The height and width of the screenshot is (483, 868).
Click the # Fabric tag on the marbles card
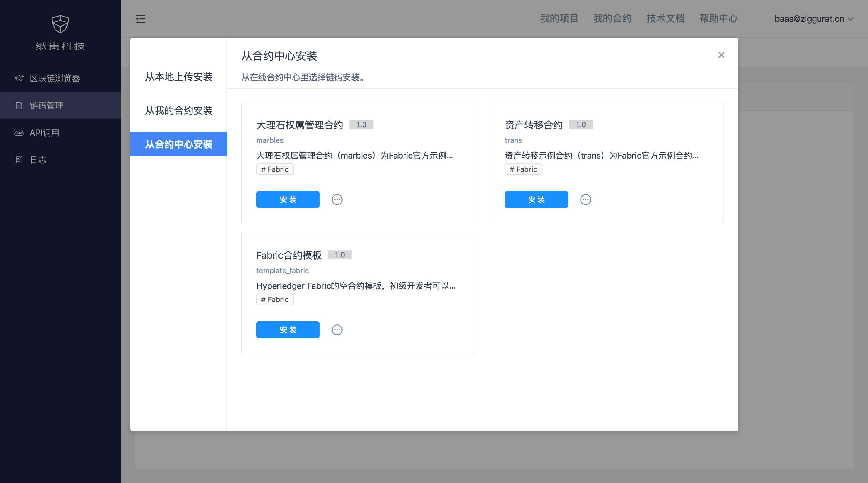point(275,169)
